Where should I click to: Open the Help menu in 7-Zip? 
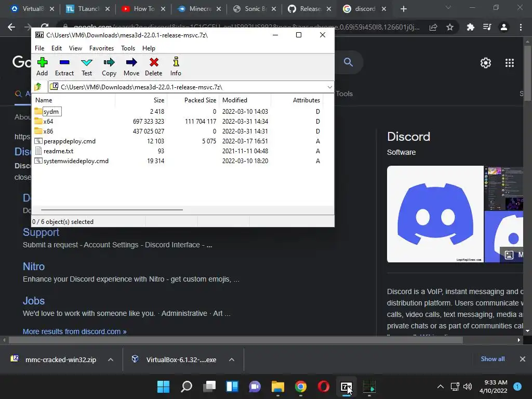pos(149,48)
